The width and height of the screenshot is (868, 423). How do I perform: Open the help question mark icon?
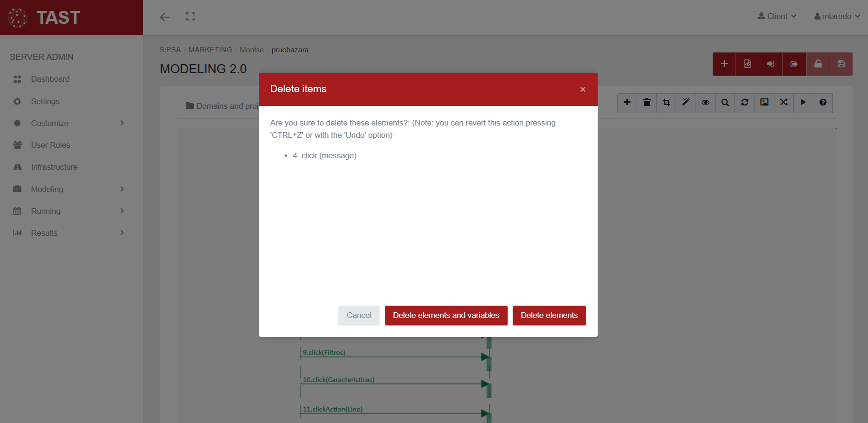click(823, 102)
